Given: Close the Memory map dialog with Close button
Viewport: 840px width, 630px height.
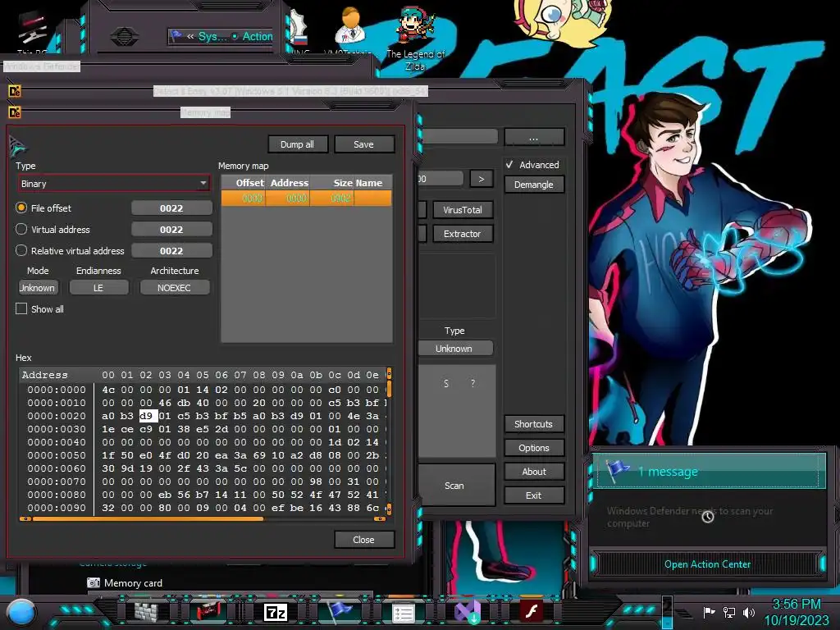Looking at the screenshot, I should pyautogui.click(x=363, y=540).
